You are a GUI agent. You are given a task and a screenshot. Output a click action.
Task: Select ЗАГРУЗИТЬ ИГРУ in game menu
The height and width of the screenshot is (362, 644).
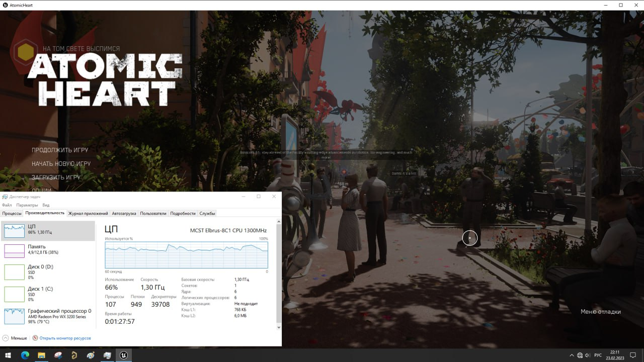[x=56, y=177]
